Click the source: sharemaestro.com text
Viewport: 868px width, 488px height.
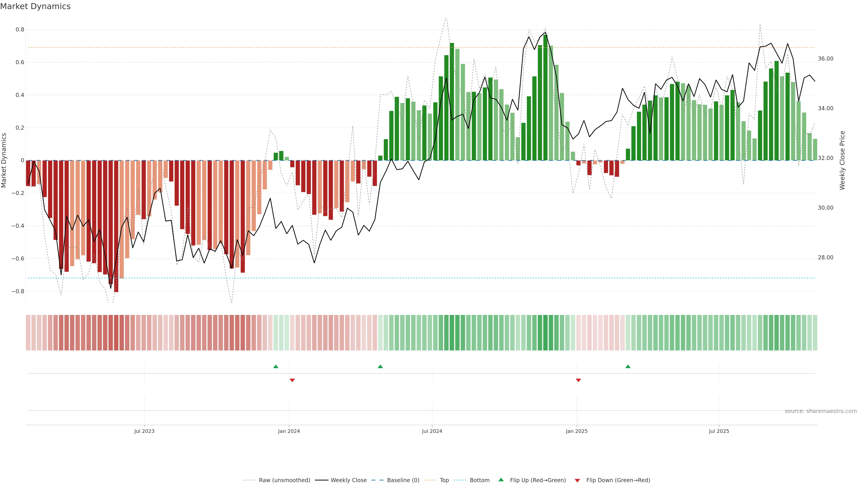pyautogui.click(x=821, y=411)
